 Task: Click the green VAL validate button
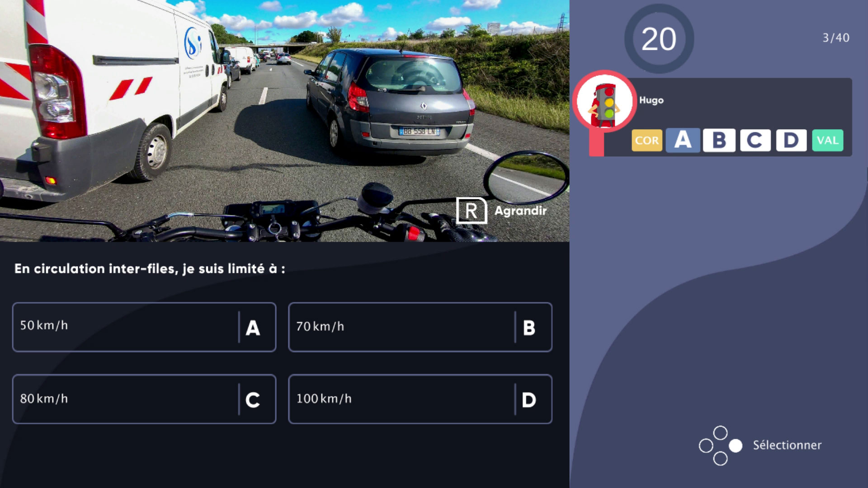point(827,140)
